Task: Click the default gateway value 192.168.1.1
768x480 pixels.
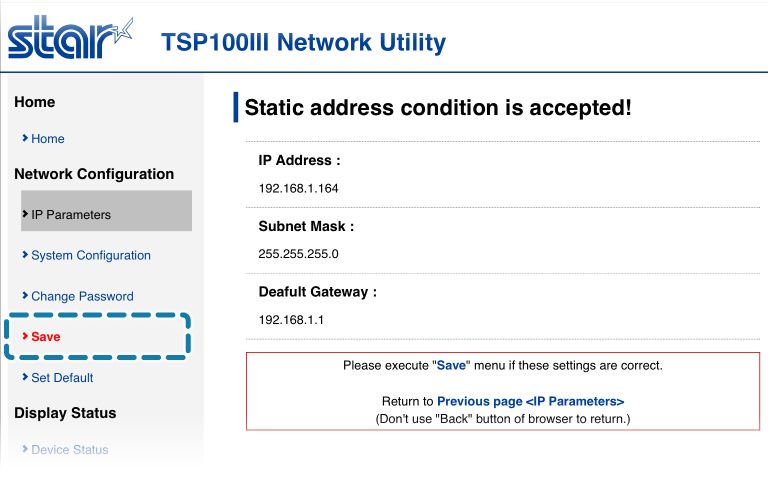Action: [x=292, y=320]
